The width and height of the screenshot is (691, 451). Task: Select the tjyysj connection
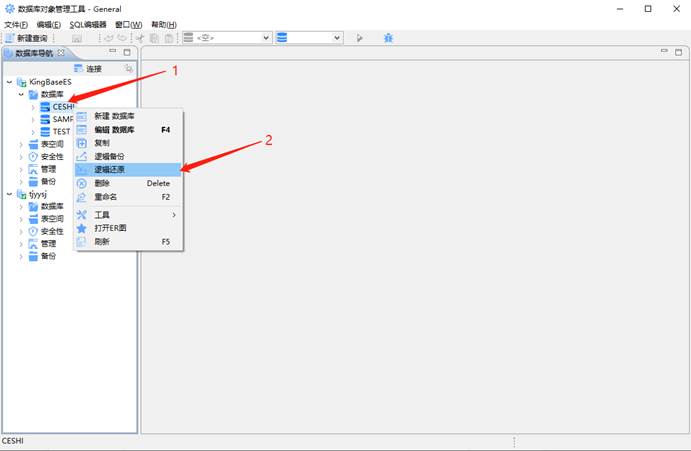(38, 194)
